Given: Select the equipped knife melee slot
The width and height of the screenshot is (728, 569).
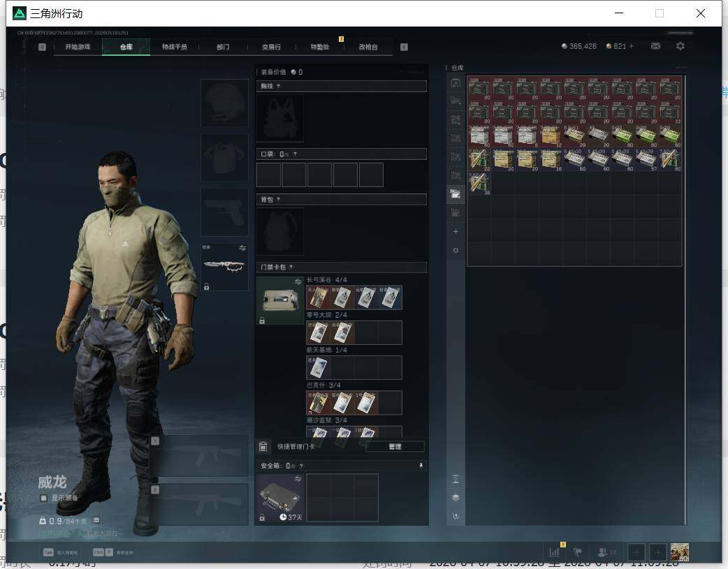Looking at the screenshot, I should (x=224, y=266).
